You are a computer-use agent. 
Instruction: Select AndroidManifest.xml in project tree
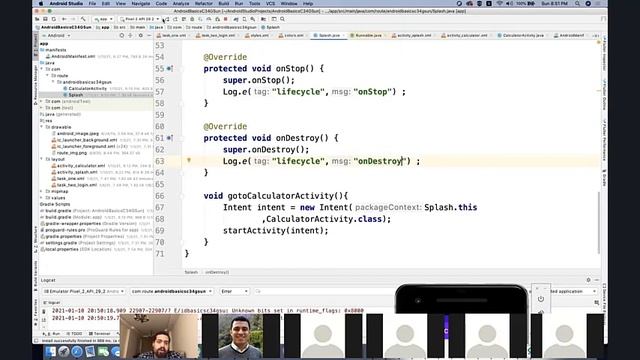coord(73,56)
